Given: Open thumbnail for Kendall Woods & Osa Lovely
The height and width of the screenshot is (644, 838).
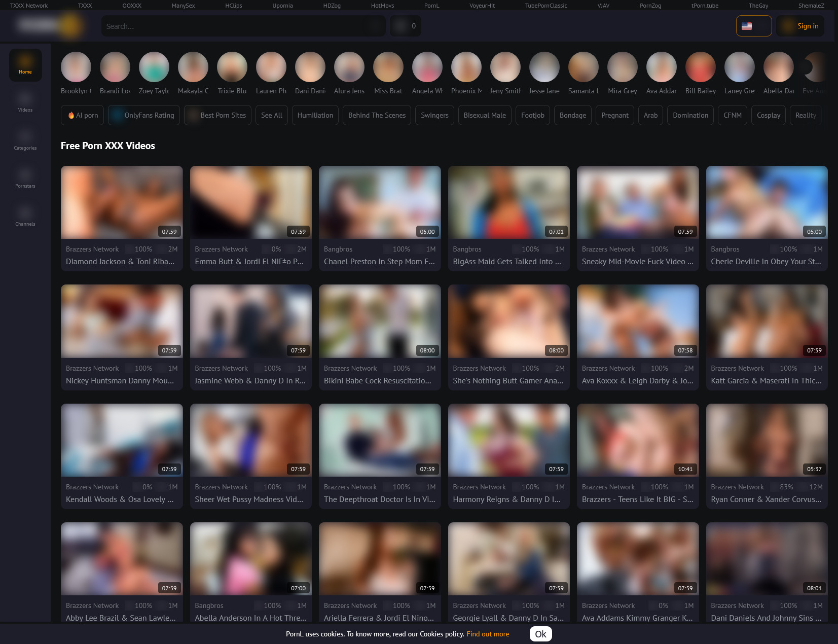Looking at the screenshot, I should click(122, 440).
